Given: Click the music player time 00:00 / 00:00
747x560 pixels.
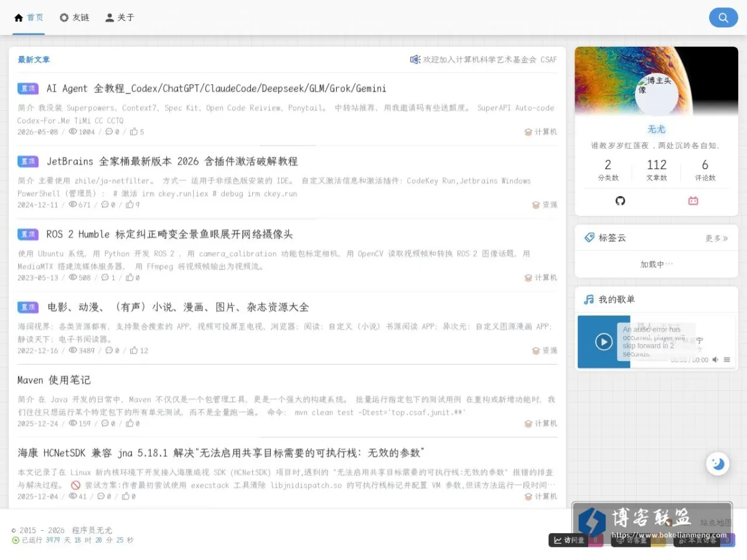Looking at the screenshot, I should coord(689,360).
